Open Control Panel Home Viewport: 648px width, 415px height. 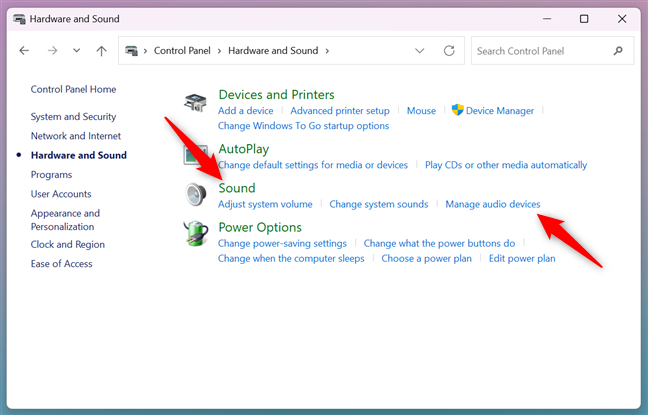click(73, 89)
